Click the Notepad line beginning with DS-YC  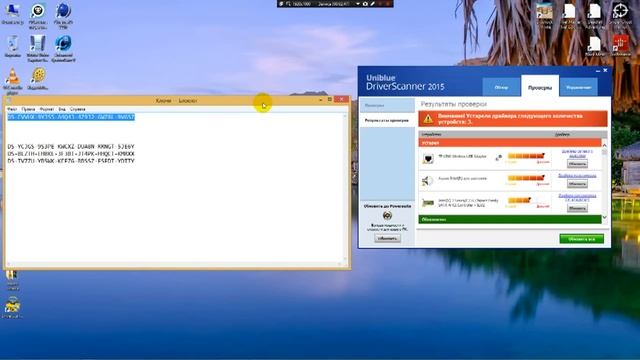[x=71, y=147]
